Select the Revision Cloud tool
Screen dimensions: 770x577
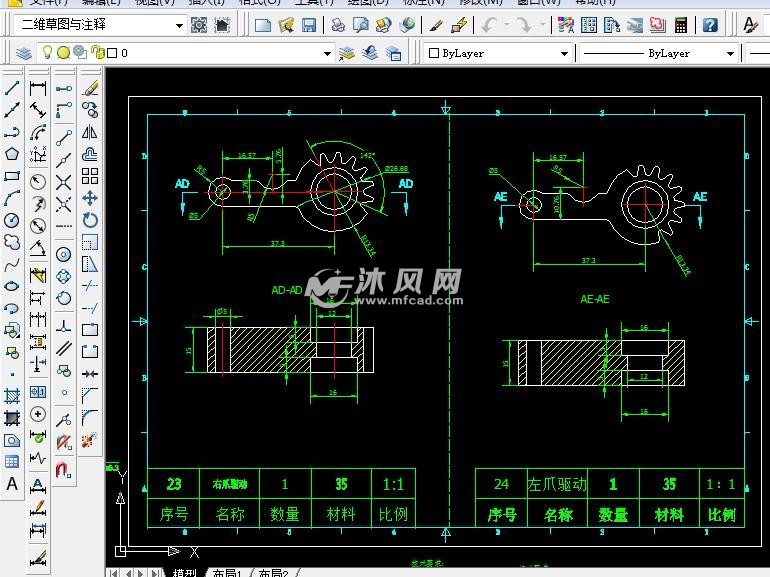(x=12, y=242)
